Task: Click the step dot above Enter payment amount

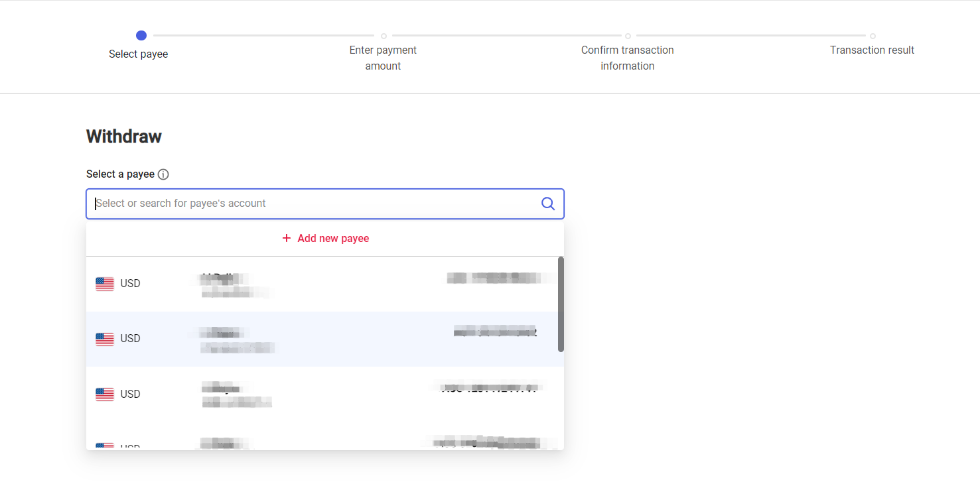Action: pos(384,36)
